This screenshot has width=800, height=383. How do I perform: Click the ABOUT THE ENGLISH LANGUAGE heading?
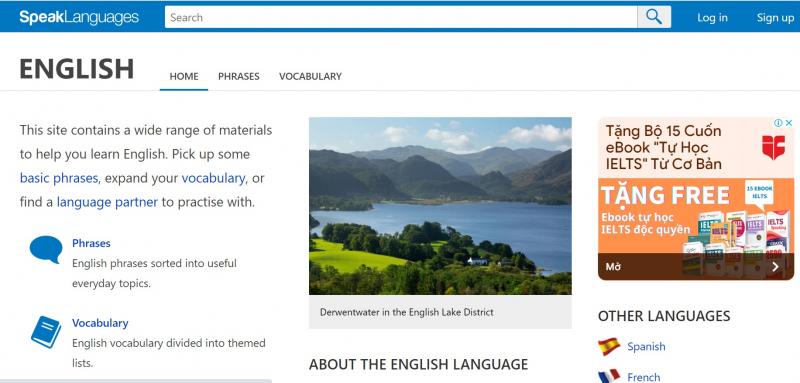(x=418, y=364)
